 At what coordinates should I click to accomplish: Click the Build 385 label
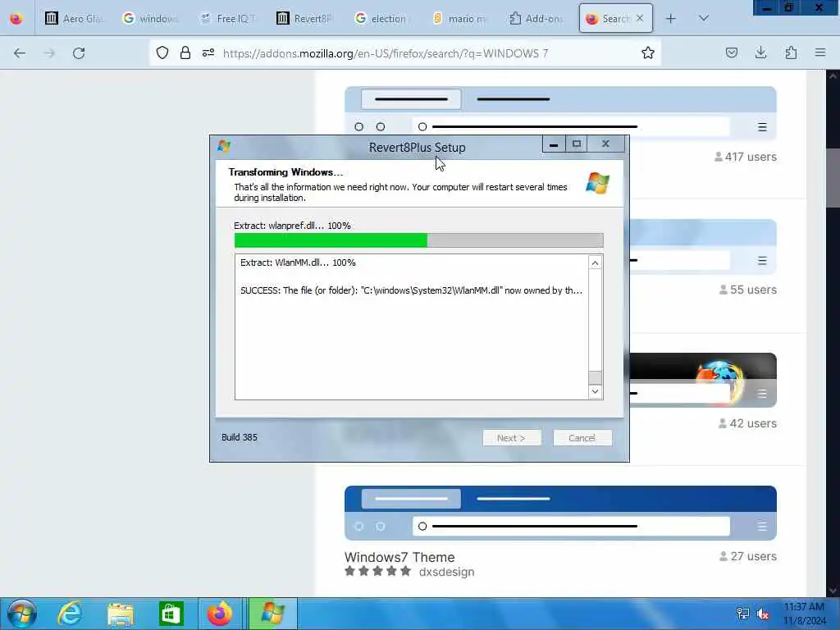click(x=240, y=437)
